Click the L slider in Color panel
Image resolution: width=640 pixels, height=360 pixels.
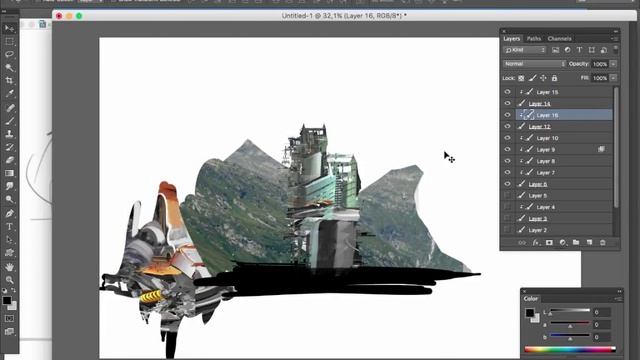point(570,311)
